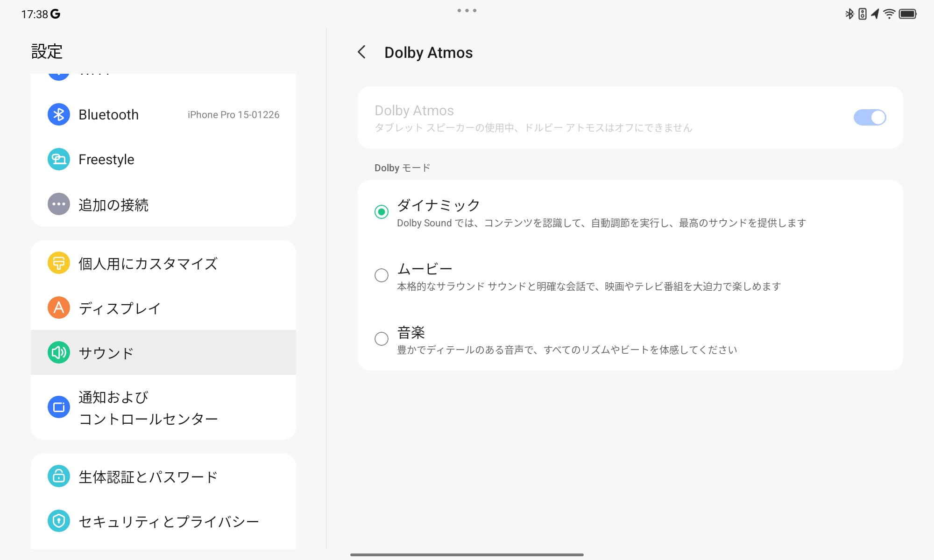Open 追加の接続 settings
The image size is (934, 560).
163,204
